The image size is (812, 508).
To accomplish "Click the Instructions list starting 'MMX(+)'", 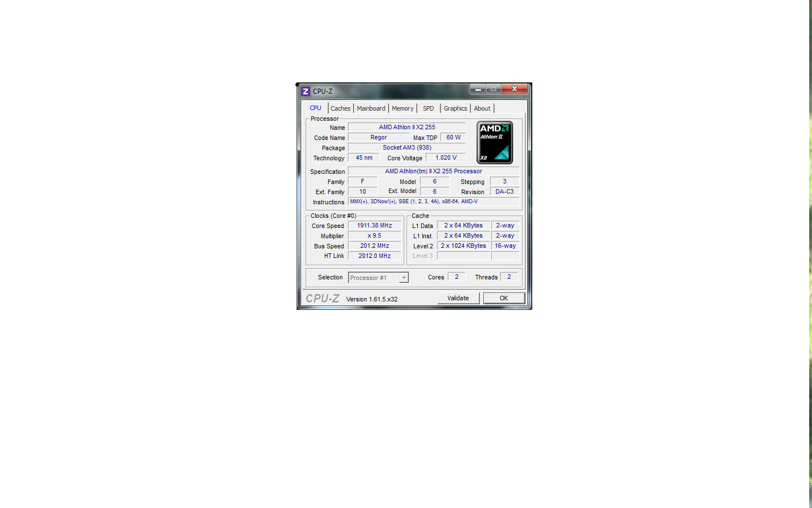I will [x=434, y=202].
